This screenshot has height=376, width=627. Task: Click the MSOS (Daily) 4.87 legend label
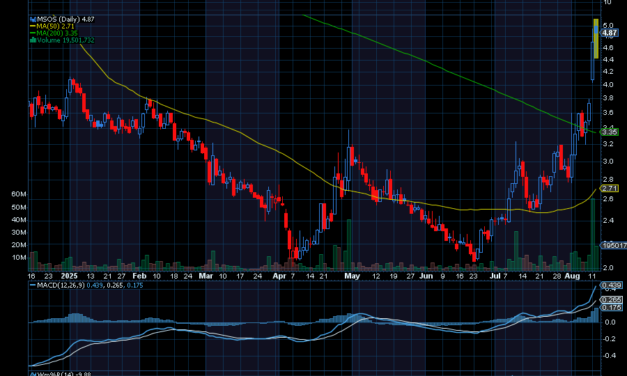(x=66, y=19)
